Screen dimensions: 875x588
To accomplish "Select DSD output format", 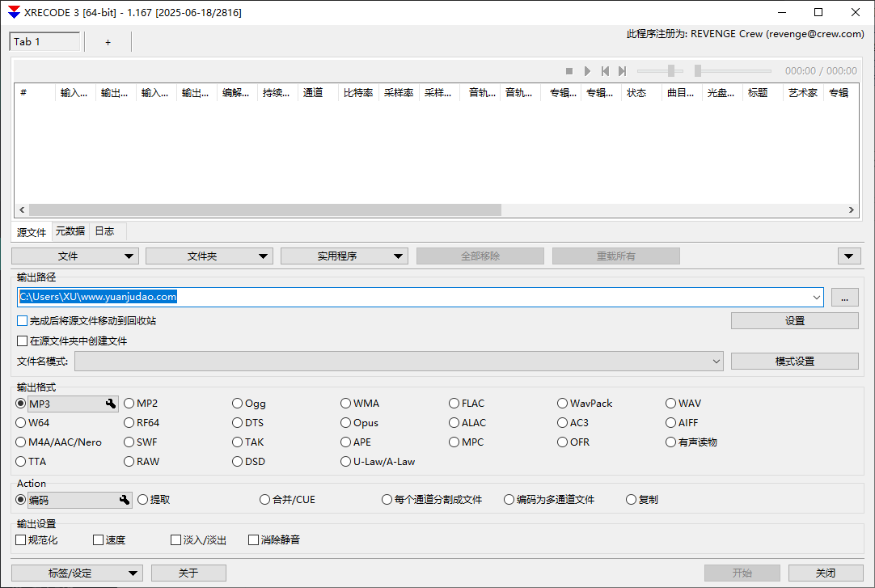I will pyautogui.click(x=248, y=462).
